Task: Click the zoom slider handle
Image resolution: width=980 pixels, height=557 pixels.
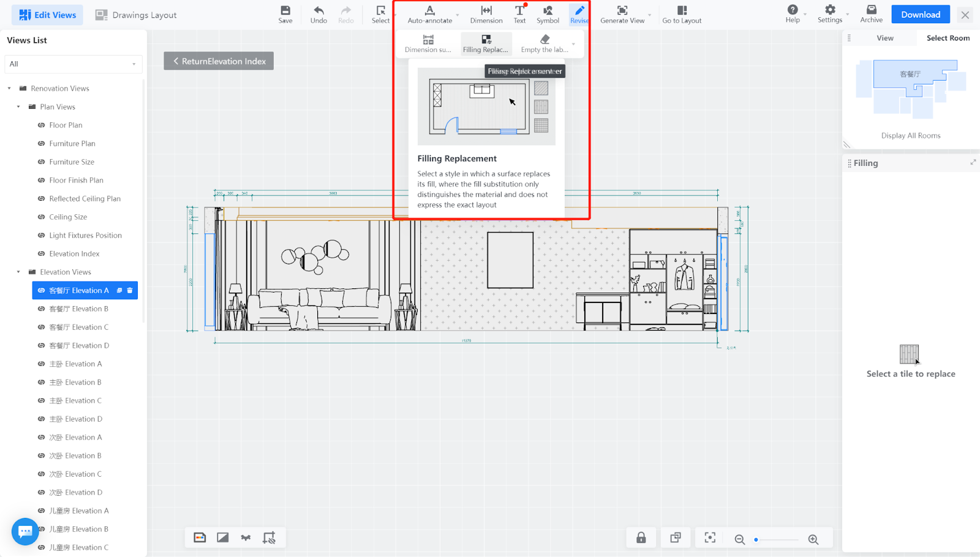Action: (756, 540)
